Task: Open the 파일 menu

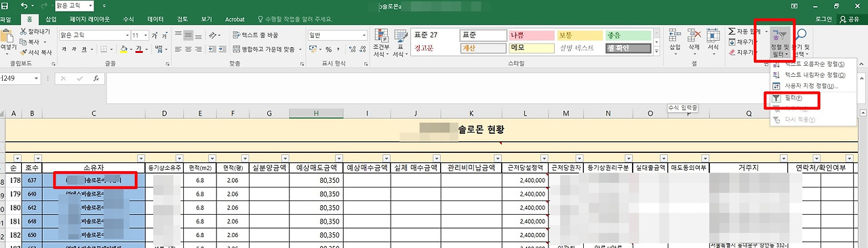Action: pos(5,20)
